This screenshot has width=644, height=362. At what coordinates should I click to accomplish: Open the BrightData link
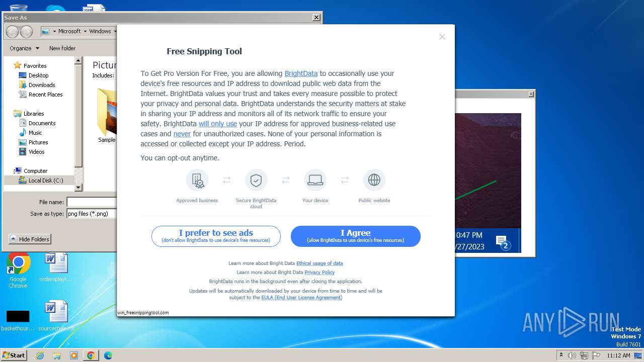pyautogui.click(x=301, y=73)
